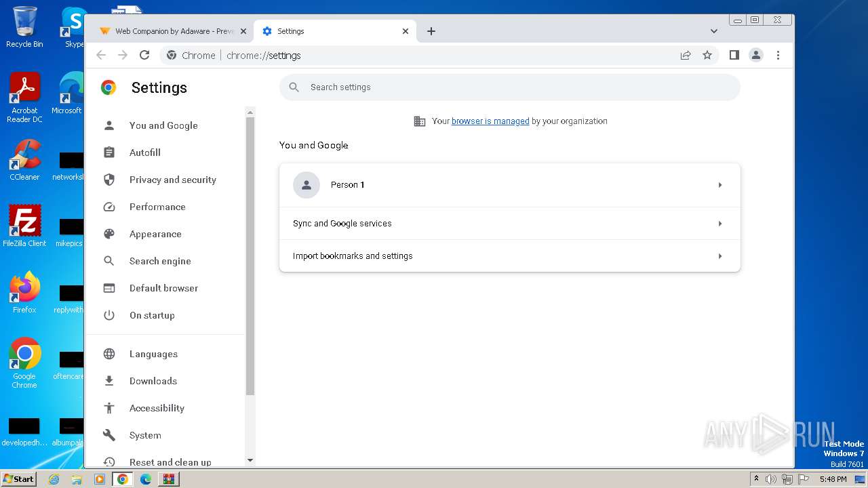Click the sidebar scroll up arrow
This screenshot has width=868, height=488.
(250, 113)
